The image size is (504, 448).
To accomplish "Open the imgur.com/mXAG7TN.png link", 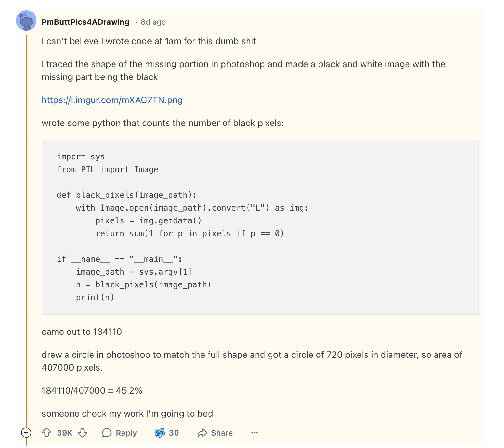I will tap(112, 100).
